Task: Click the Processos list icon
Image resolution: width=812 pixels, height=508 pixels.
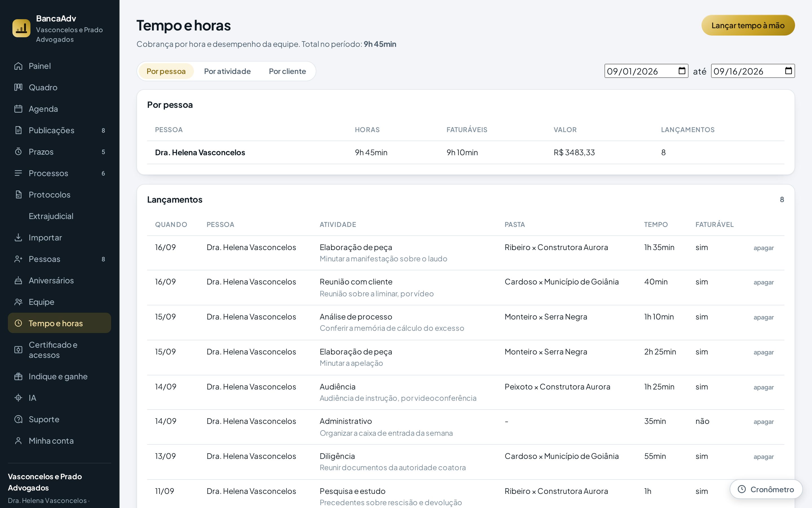Action: (18, 173)
